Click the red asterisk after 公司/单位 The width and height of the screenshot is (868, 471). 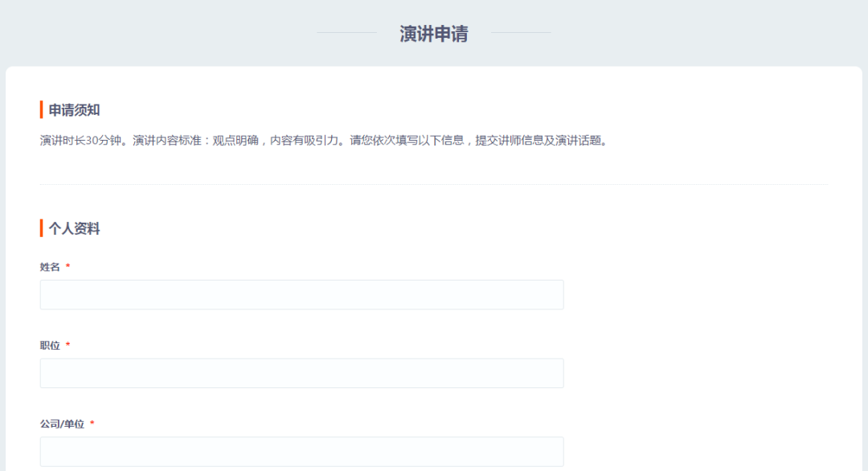pos(92,424)
